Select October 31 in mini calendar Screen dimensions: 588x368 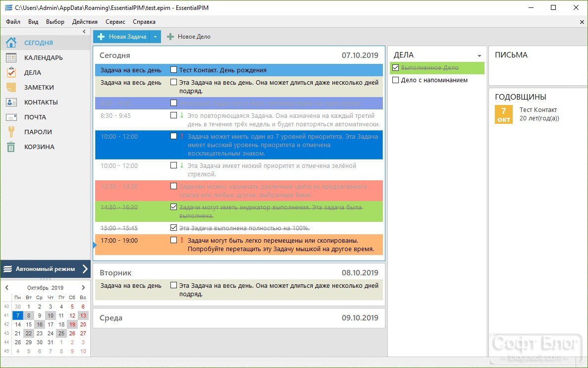click(50, 342)
